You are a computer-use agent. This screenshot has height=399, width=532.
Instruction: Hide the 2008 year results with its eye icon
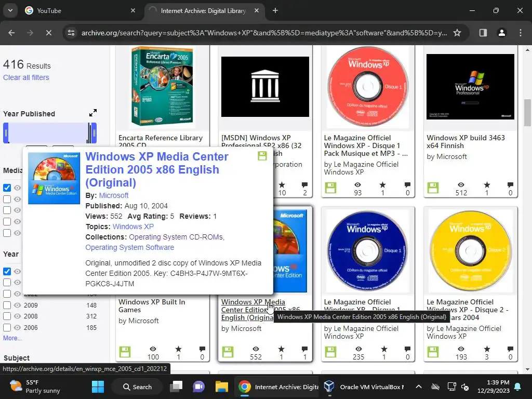coord(17,316)
